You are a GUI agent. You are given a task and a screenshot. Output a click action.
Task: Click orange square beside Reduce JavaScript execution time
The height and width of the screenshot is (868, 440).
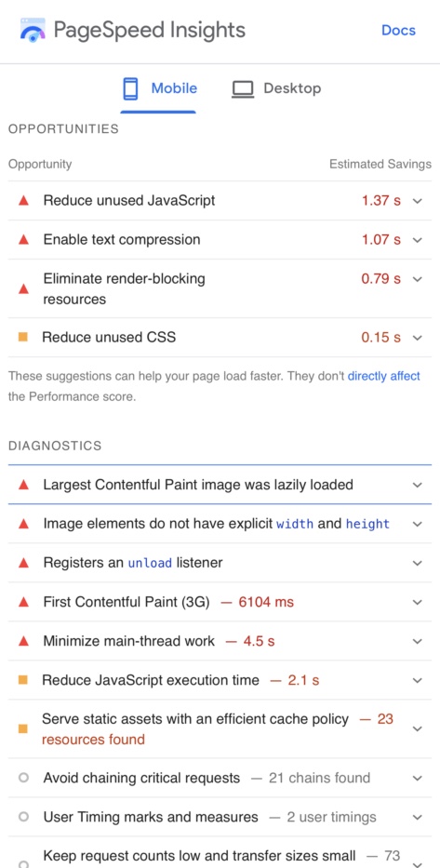[x=22, y=680]
